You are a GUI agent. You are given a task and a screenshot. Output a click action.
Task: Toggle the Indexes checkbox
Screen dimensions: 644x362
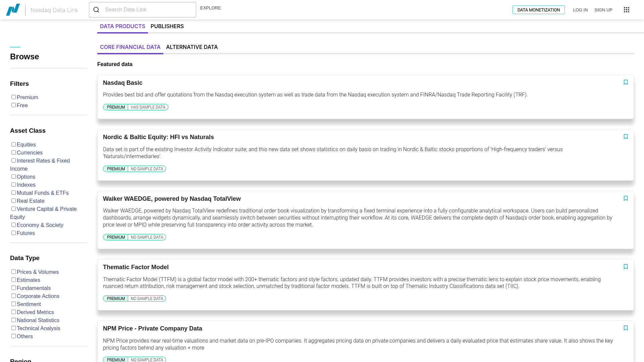pos(13,185)
